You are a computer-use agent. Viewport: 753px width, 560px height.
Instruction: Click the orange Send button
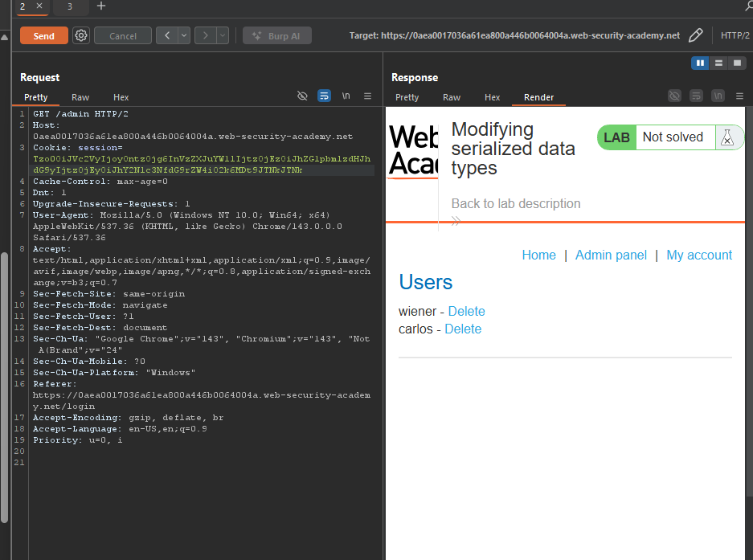point(43,36)
